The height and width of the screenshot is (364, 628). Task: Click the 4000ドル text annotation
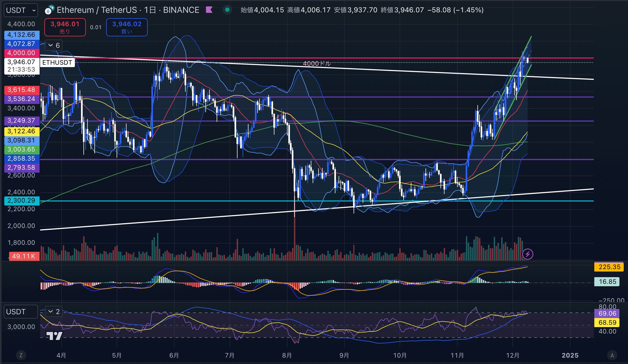point(317,64)
